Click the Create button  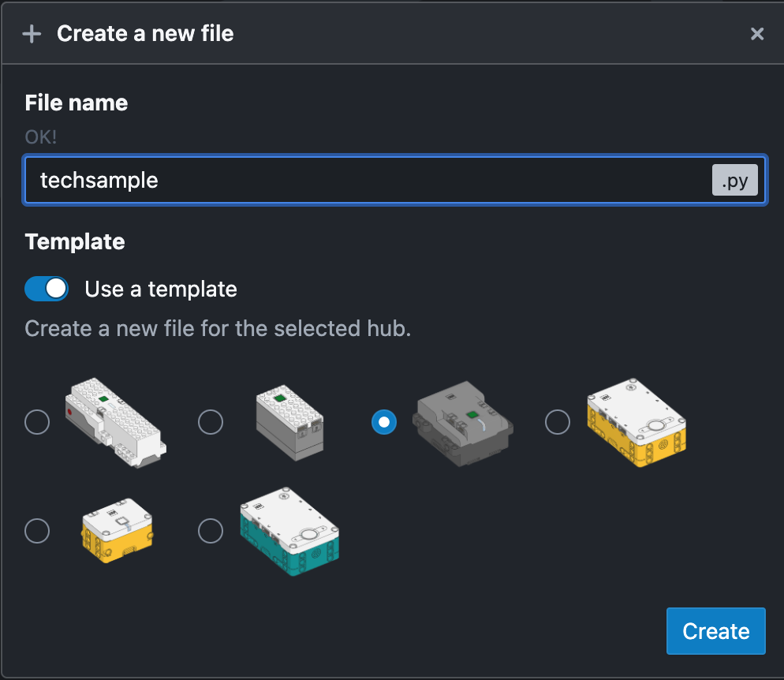[x=715, y=631]
